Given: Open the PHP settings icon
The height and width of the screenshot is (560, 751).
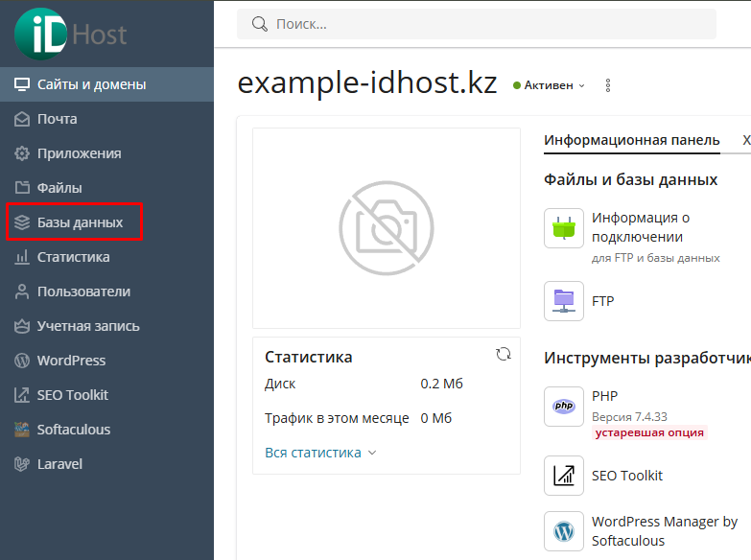Looking at the screenshot, I should tap(564, 407).
